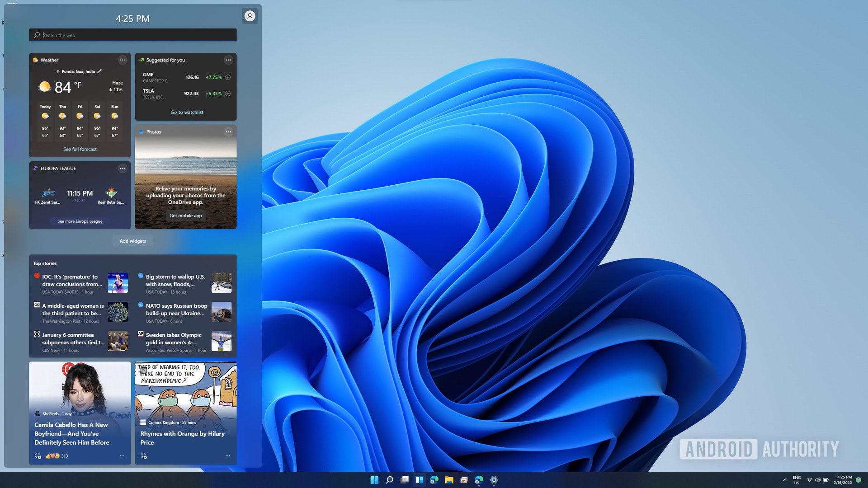Click Go to watchlist link
Image resolution: width=868 pixels, height=488 pixels.
coord(187,112)
